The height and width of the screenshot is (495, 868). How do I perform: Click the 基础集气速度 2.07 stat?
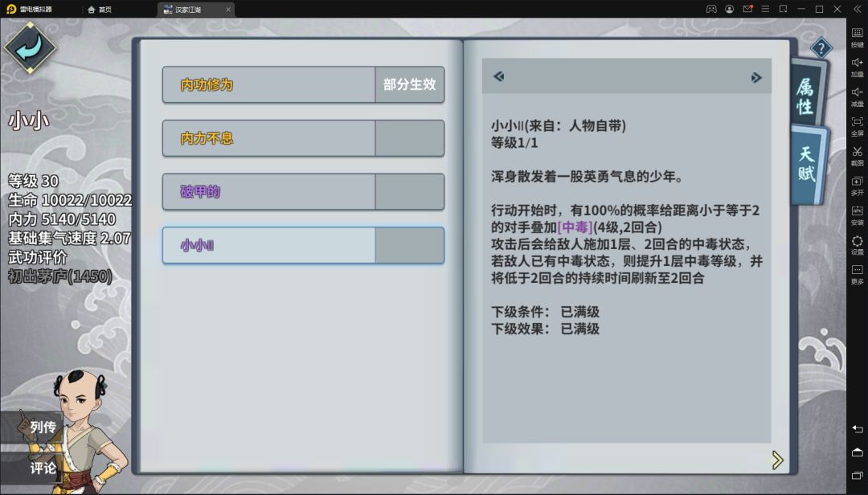69,238
